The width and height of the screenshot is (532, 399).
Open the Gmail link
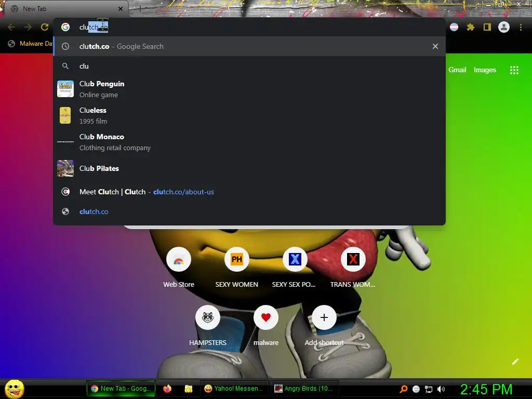click(x=457, y=70)
